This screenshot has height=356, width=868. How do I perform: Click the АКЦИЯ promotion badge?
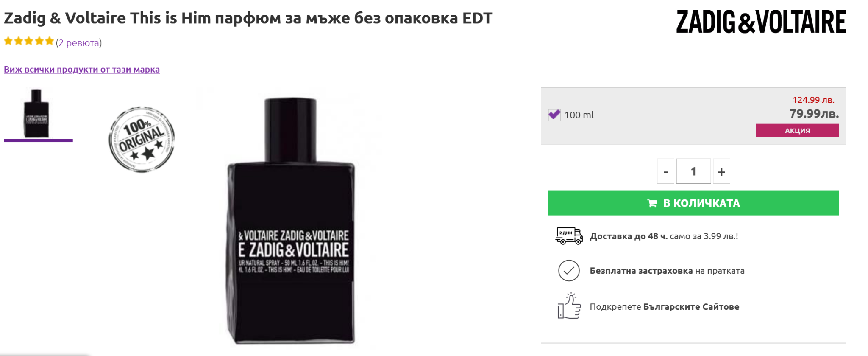point(797,131)
